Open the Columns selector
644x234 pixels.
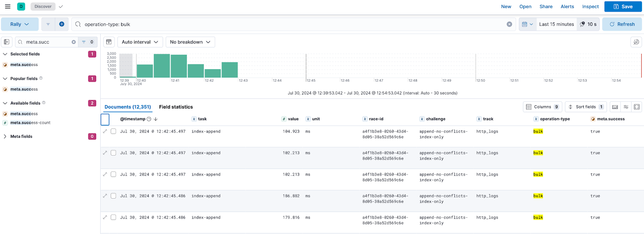(543, 107)
